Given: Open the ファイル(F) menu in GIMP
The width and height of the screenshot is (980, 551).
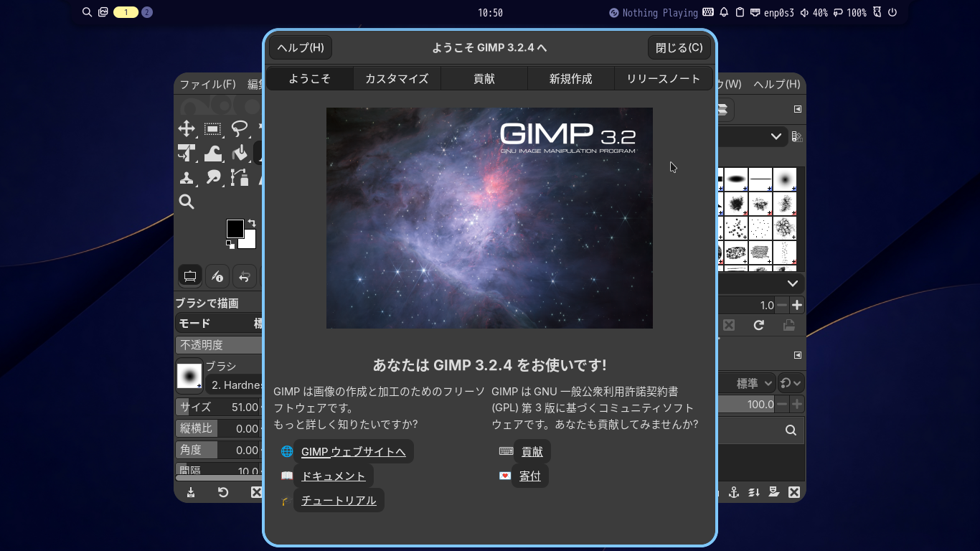Looking at the screenshot, I should coord(207,84).
